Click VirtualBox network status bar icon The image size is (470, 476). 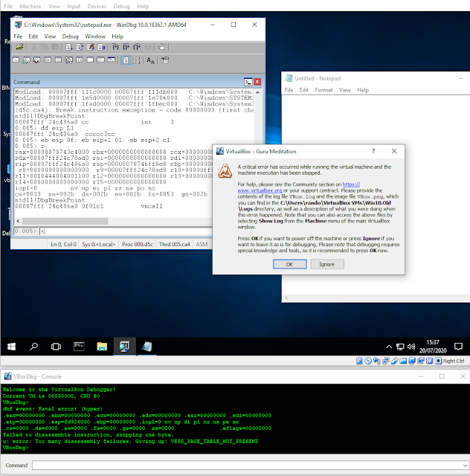tap(386, 361)
